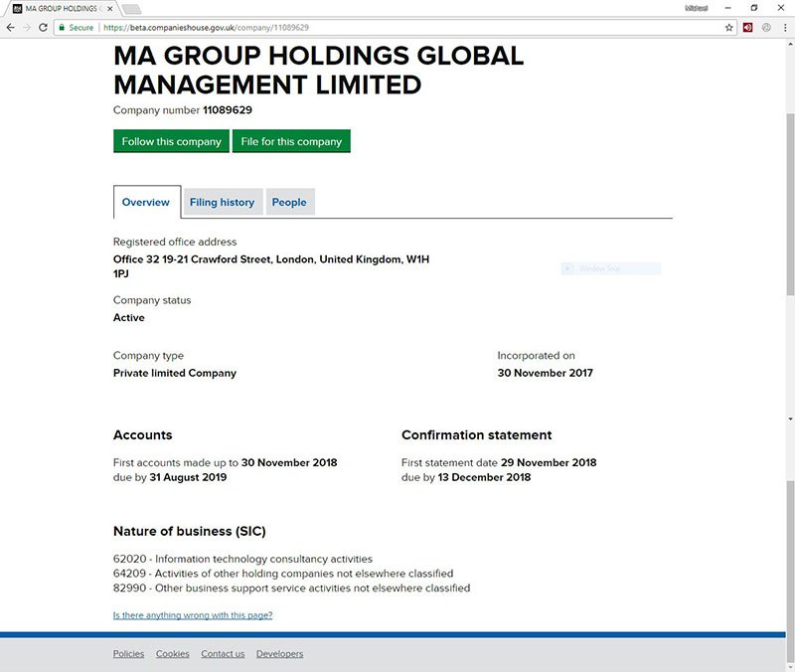Open a new tab next to current tab
The width and height of the screenshot is (795, 672).
point(131,9)
